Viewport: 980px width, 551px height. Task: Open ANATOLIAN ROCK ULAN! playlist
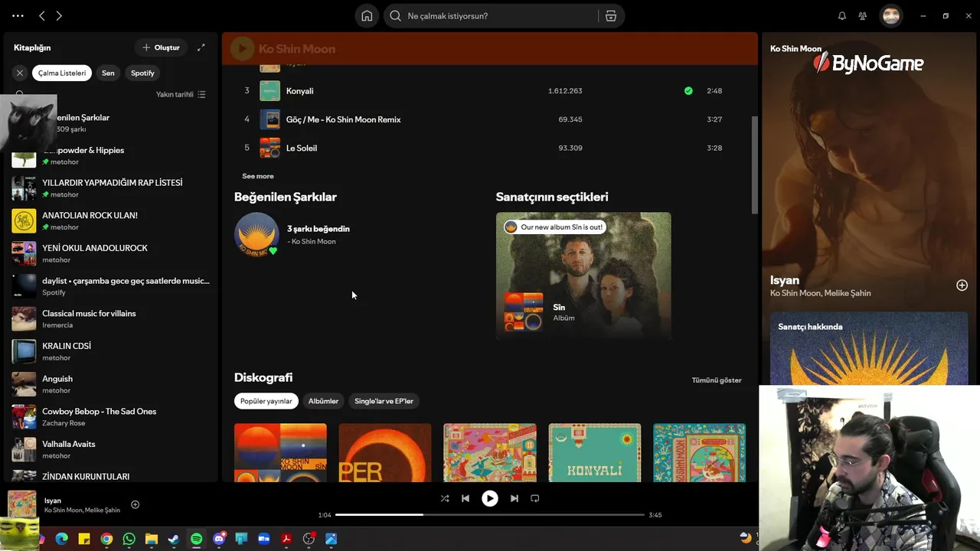tap(111, 221)
